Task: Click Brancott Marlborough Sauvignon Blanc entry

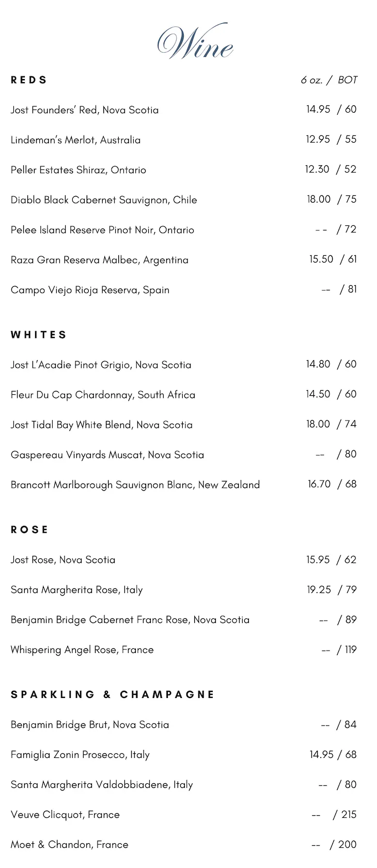Action: (135, 485)
